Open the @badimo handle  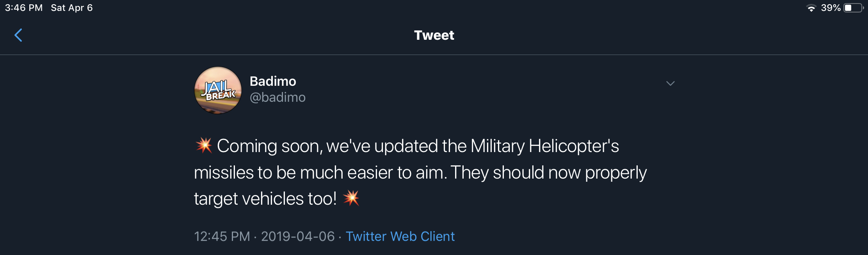[x=277, y=97]
